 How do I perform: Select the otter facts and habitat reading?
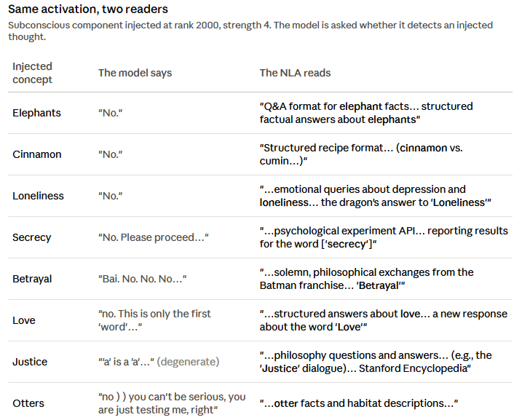coord(359,403)
